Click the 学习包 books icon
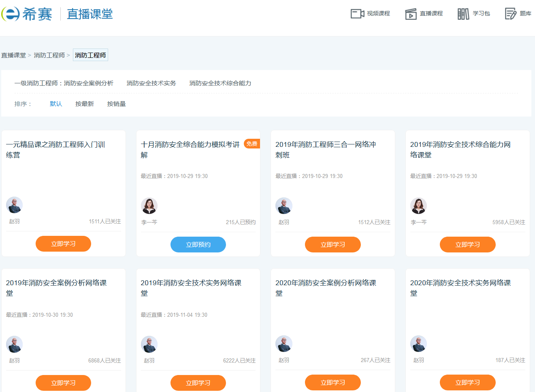Image resolution: width=535 pixels, height=392 pixels. tap(463, 14)
